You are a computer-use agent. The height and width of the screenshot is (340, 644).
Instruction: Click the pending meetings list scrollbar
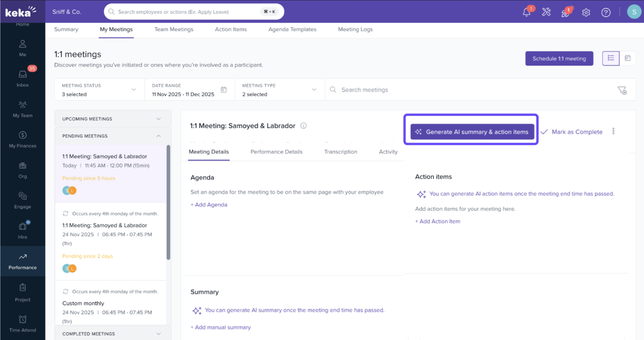(168, 202)
